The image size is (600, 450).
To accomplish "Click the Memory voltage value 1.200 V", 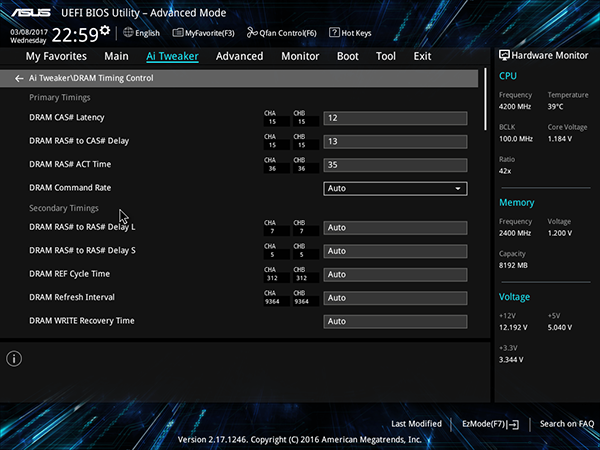I will pos(560,233).
